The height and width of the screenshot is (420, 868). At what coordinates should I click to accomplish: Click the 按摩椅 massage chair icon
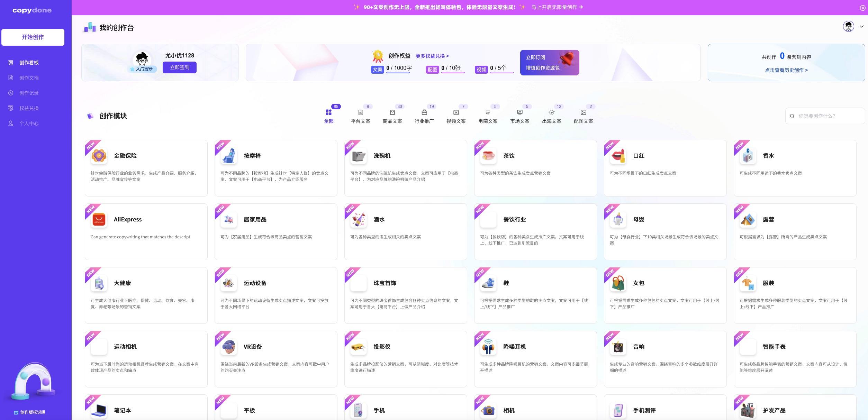[x=229, y=156]
